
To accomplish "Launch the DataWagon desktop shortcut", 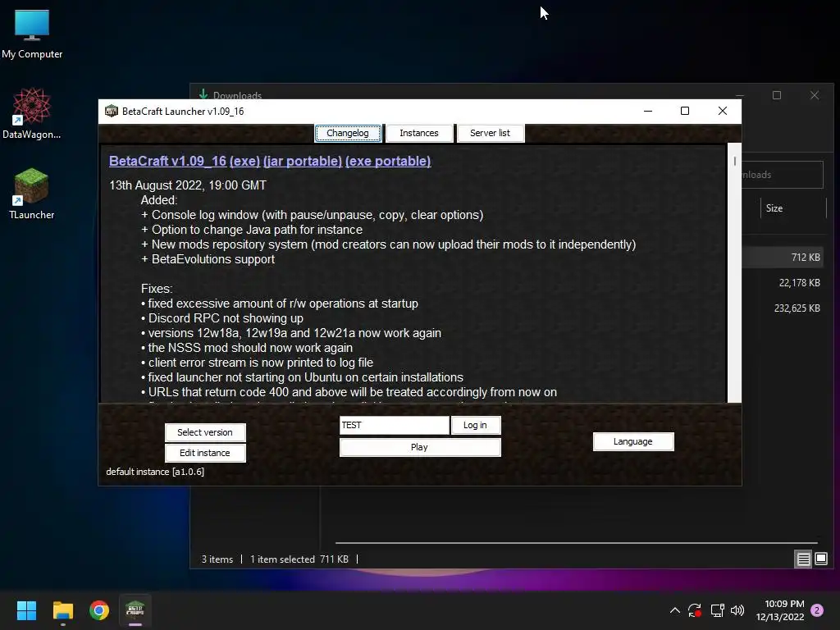I will 32,113.
